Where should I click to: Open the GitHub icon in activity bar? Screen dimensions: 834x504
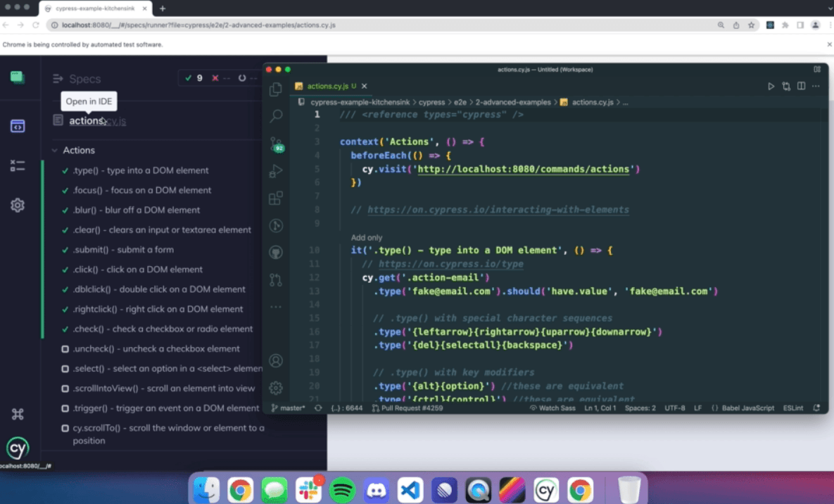275,252
